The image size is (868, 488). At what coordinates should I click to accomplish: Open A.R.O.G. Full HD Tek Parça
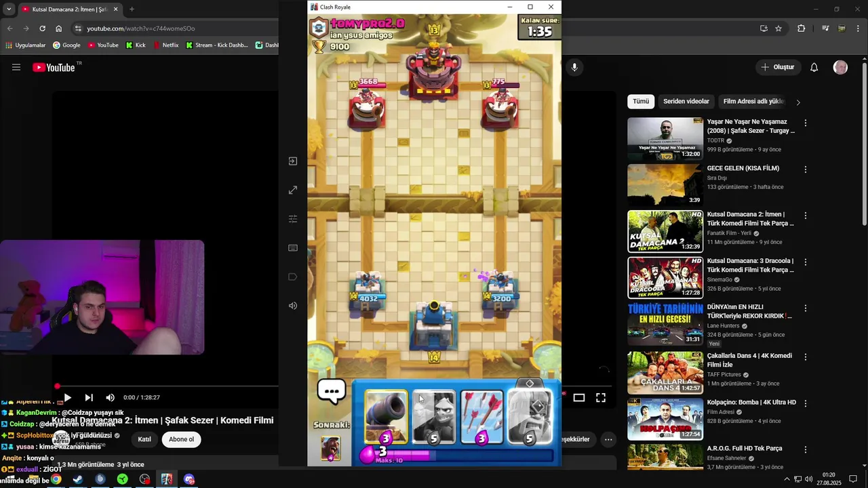[745, 449]
